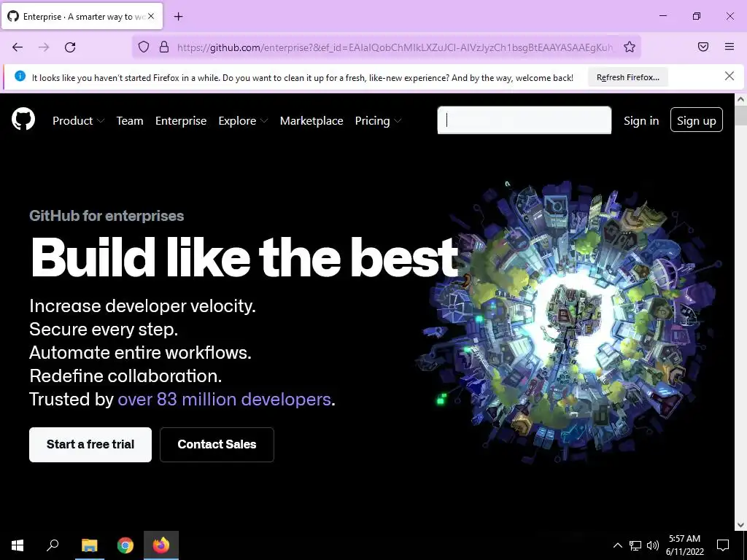This screenshot has width=747, height=560.
Task: Open the Windows notification center icon
Action: pyautogui.click(x=723, y=545)
